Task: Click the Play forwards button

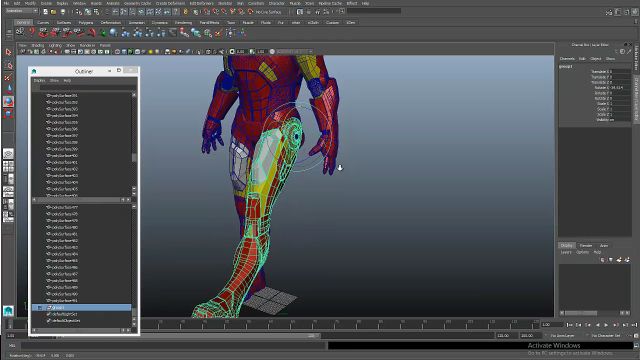Action: pyautogui.click(x=606, y=325)
